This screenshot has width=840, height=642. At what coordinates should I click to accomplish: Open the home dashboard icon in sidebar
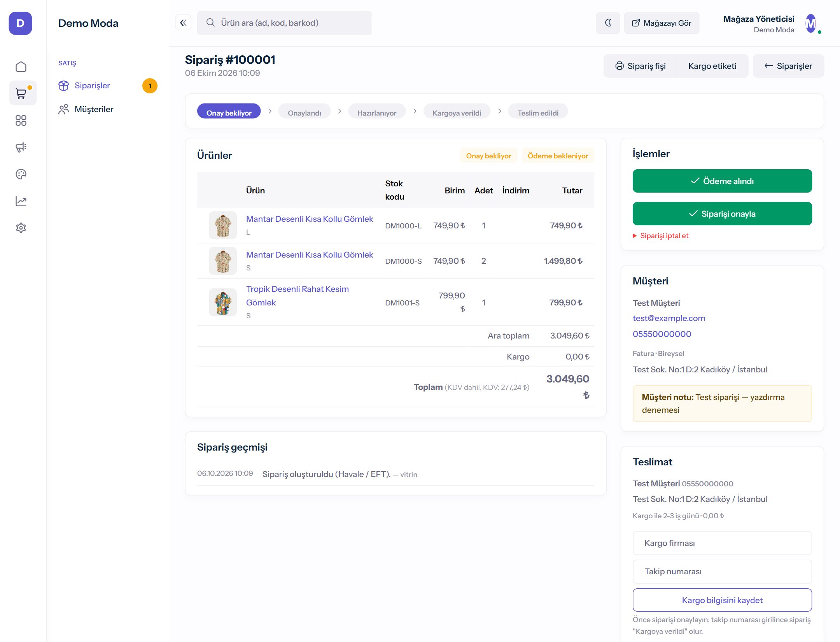click(x=21, y=67)
